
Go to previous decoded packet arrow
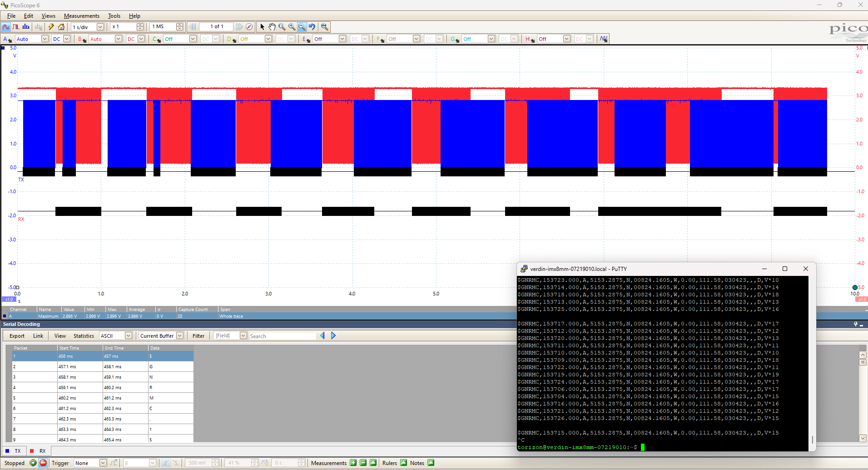pyautogui.click(x=322, y=335)
